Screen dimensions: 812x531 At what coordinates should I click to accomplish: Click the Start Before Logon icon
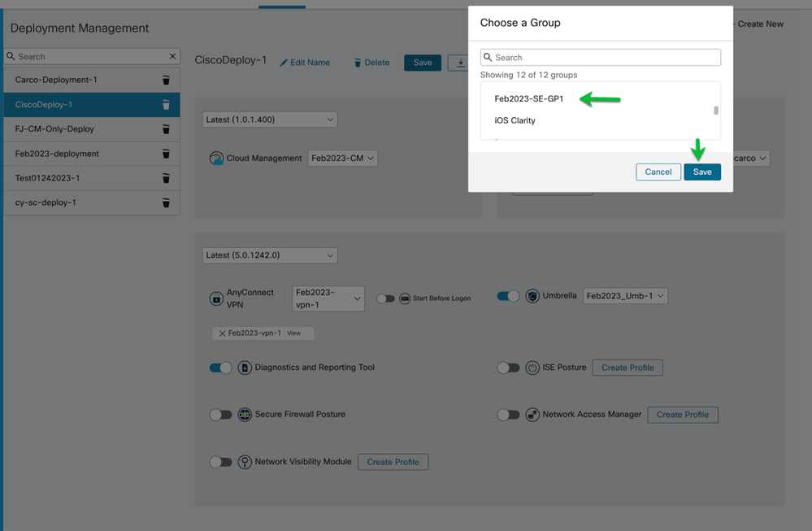405,298
